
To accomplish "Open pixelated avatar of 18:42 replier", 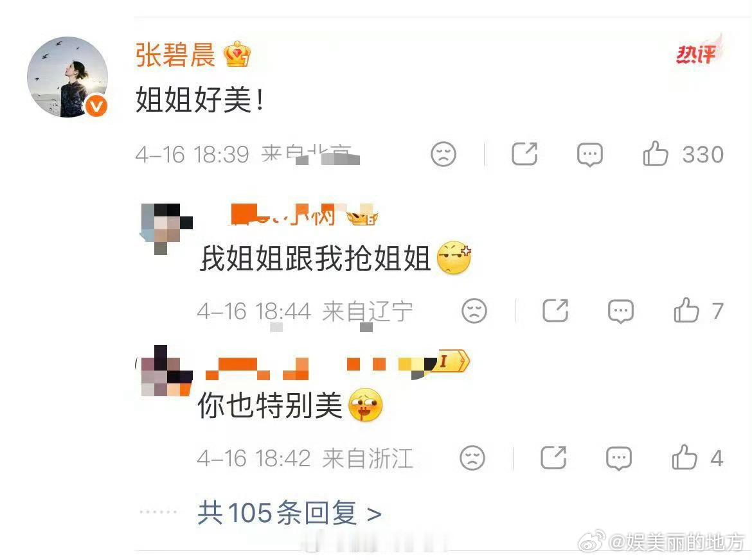I will point(165,371).
